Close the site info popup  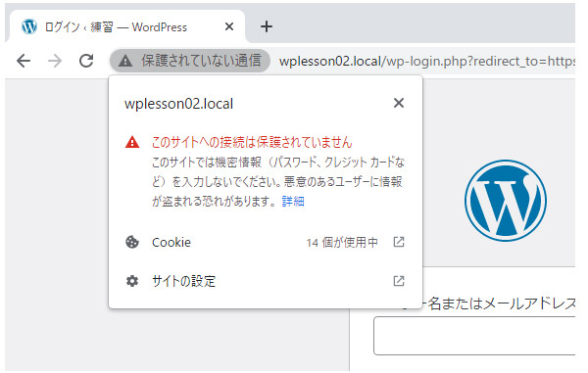click(399, 103)
